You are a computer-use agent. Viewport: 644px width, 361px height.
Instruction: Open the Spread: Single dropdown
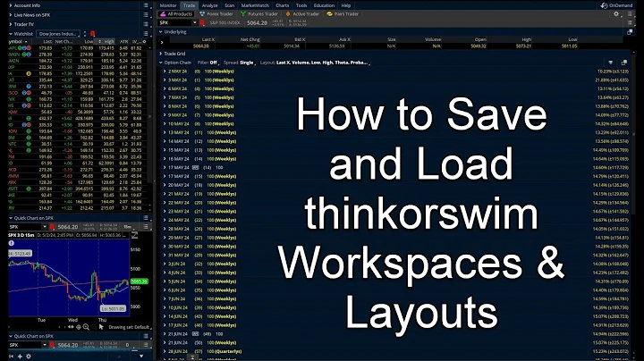click(240, 63)
